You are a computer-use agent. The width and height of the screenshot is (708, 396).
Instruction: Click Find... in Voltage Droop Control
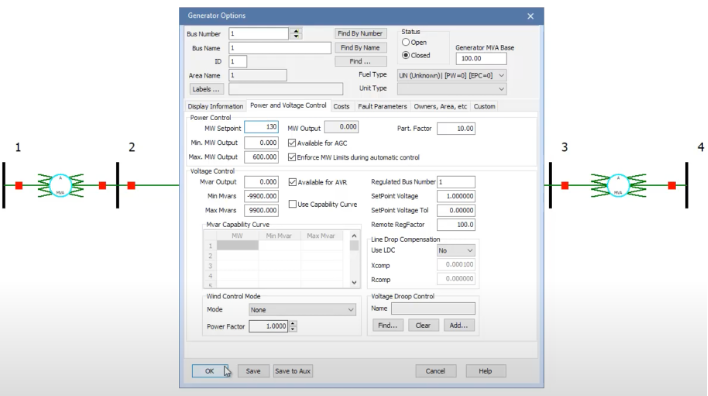tap(387, 326)
